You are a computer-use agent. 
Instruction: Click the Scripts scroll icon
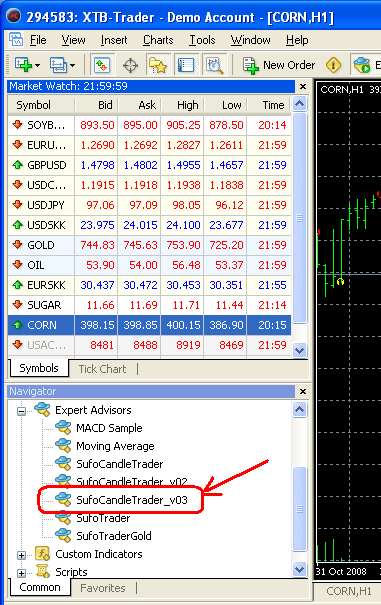pos(42,571)
